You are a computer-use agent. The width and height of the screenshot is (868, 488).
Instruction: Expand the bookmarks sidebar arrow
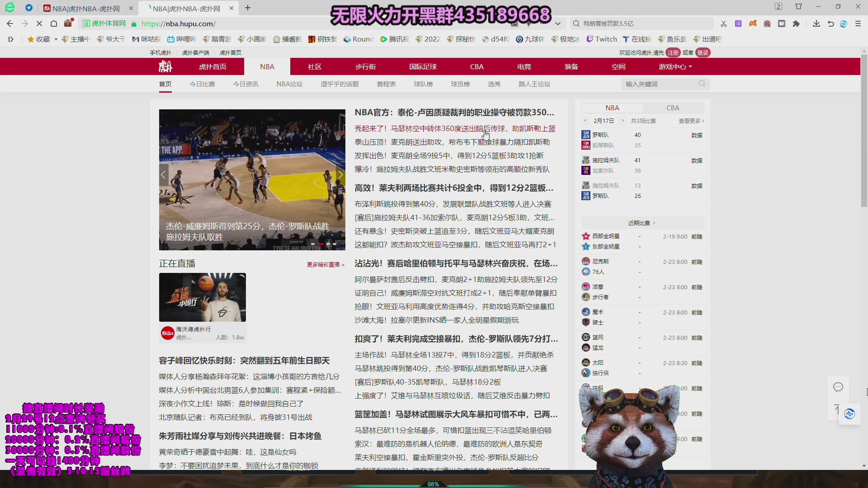click(11, 39)
